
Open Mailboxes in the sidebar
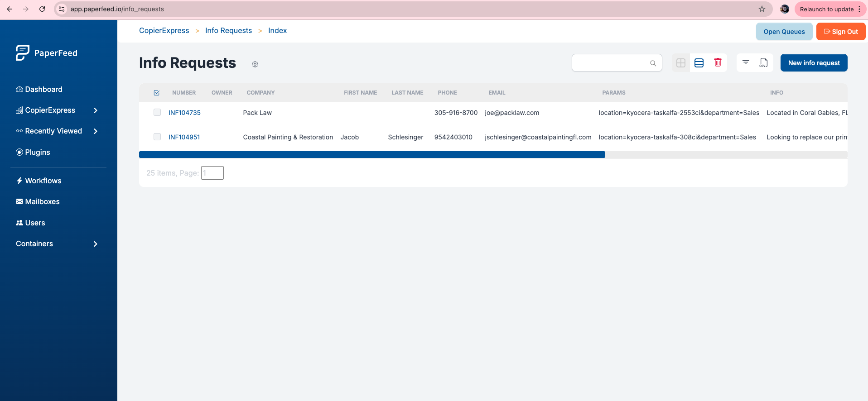tap(38, 201)
